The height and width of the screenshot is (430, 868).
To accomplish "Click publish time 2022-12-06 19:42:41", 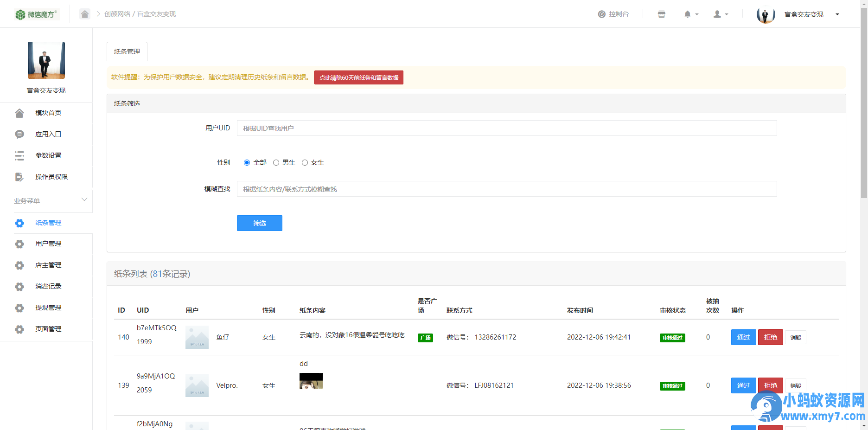I will (x=599, y=337).
